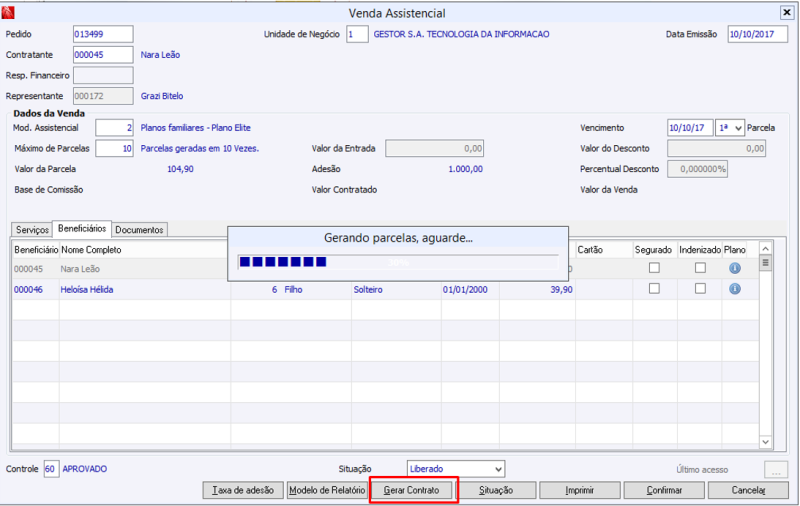Click the Plano column header
The width and height of the screenshot is (800, 506).
click(x=735, y=250)
